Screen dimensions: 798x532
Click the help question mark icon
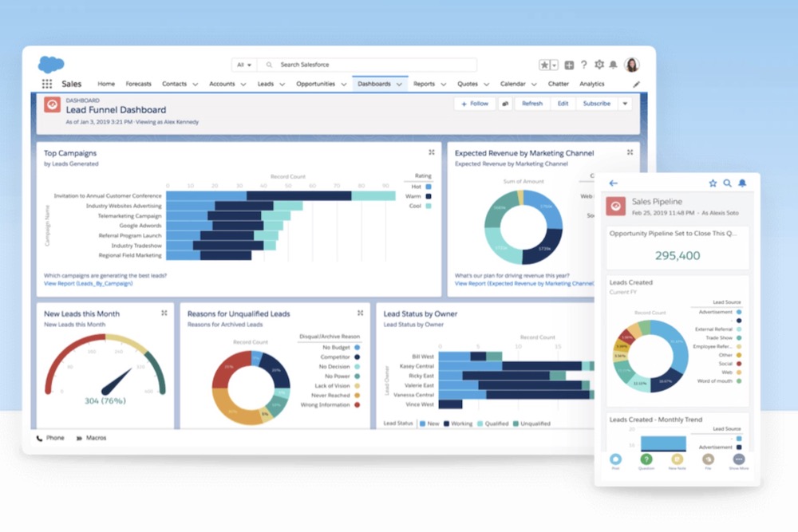[585, 65]
